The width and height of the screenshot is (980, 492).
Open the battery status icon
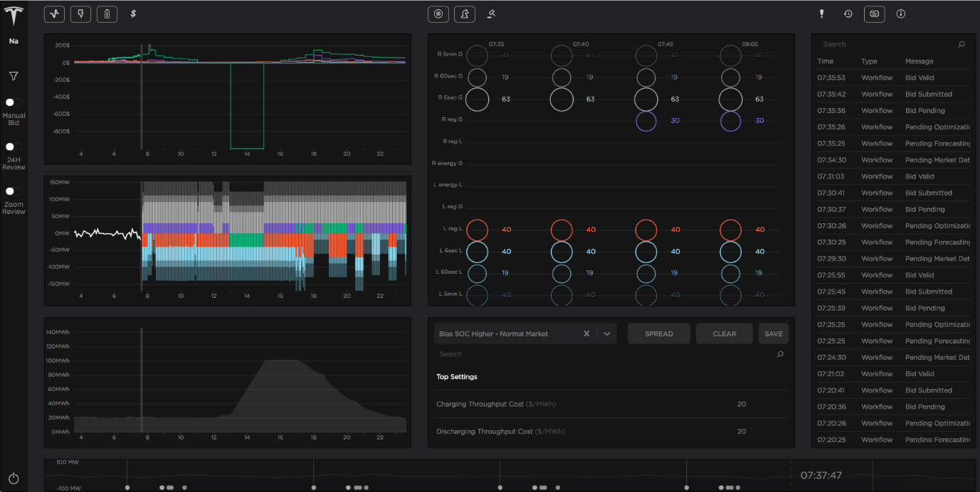tap(107, 14)
